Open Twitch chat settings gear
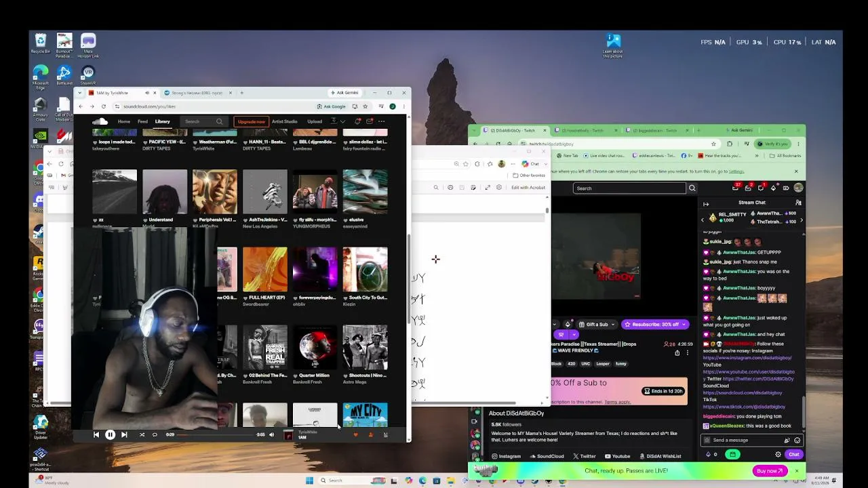 [x=778, y=455]
